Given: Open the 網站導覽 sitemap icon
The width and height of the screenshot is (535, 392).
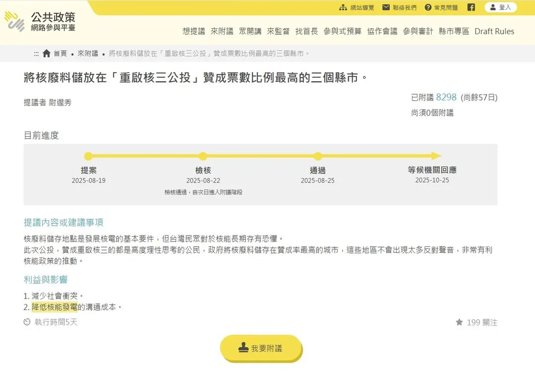Looking at the screenshot, I should pos(343,7).
